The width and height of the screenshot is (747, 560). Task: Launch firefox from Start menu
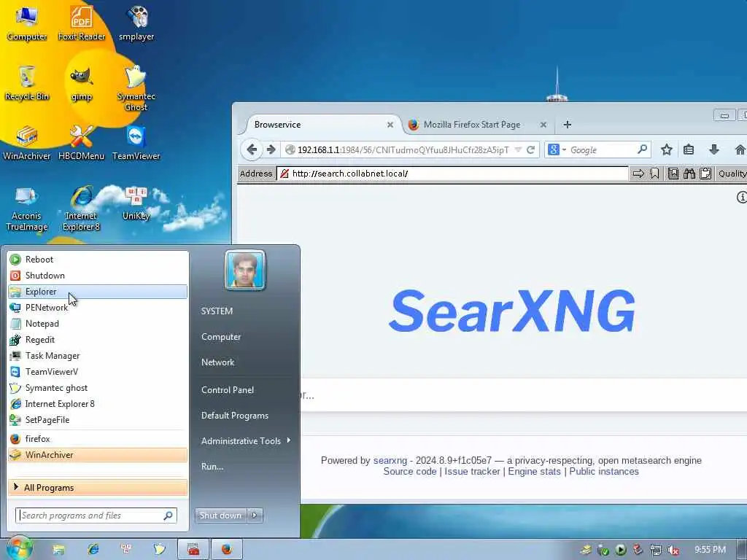pyautogui.click(x=98, y=438)
